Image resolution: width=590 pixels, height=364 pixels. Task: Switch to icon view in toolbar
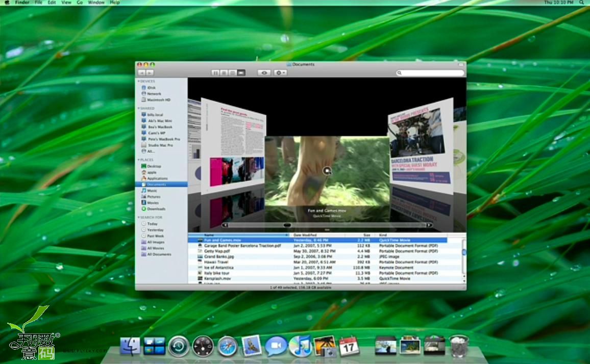click(215, 73)
